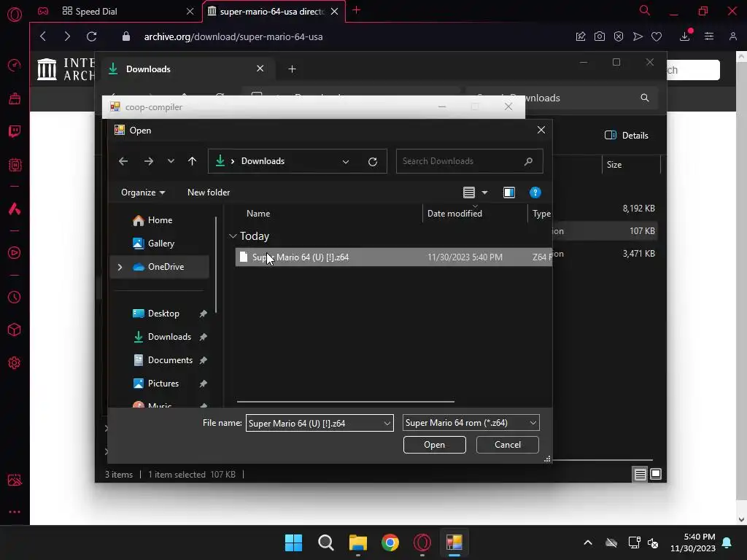Open Desktop quick access folder

pos(163,314)
